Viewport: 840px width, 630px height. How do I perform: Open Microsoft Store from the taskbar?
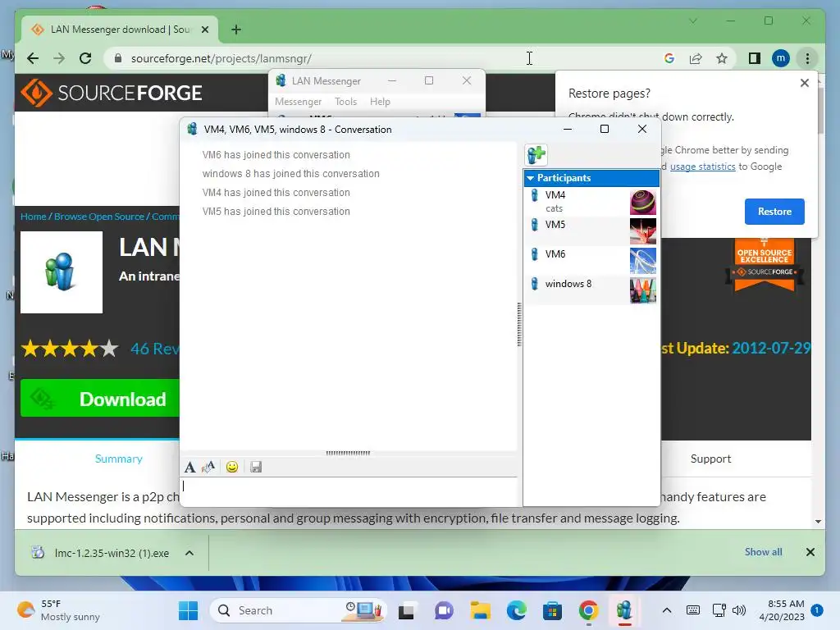pos(552,610)
